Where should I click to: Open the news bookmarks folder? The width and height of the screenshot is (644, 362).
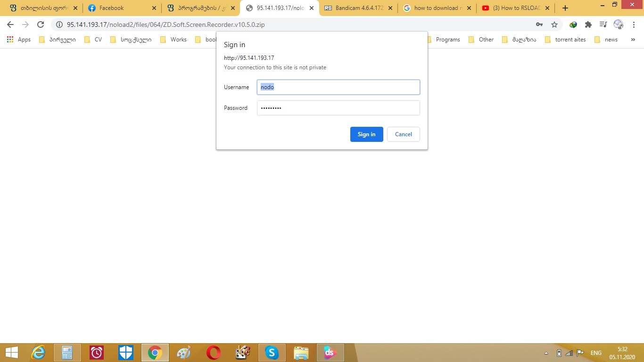(x=606, y=40)
